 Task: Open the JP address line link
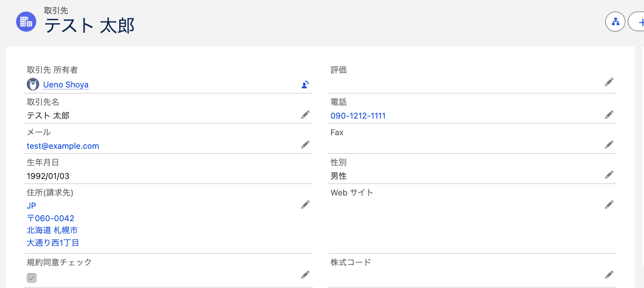31,206
